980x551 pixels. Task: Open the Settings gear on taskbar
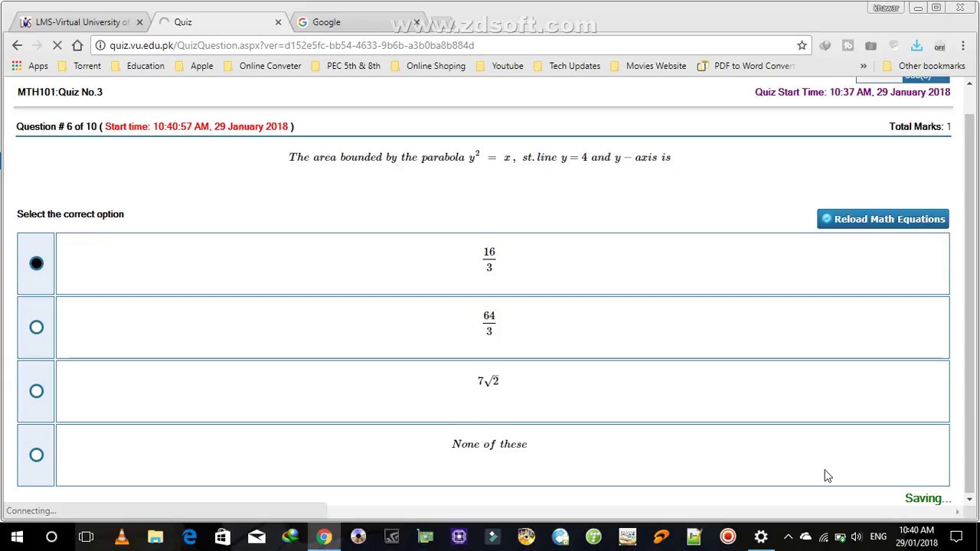pyautogui.click(x=760, y=536)
